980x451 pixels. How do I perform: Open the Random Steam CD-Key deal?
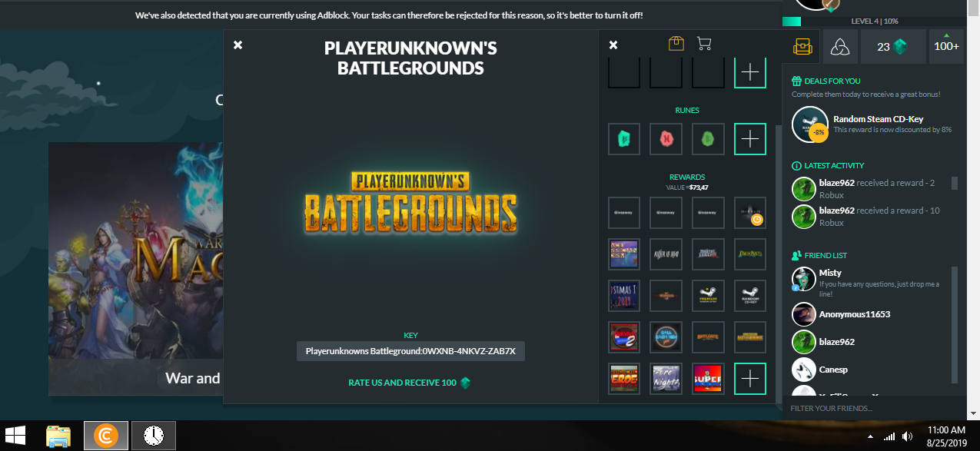point(874,124)
